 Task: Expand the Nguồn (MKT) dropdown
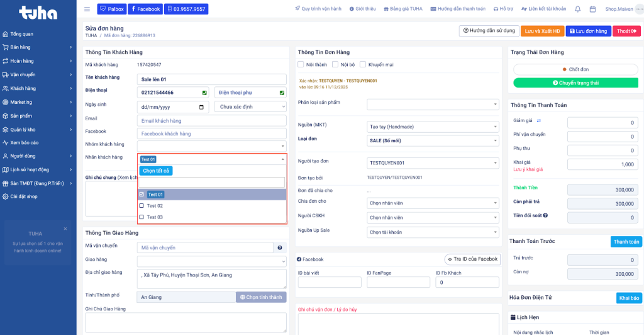[433, 127]
